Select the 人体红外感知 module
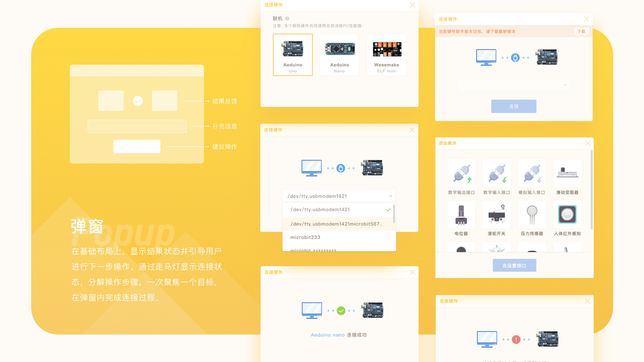This screenshot has width=644, height=362. [x=567, y=218]
